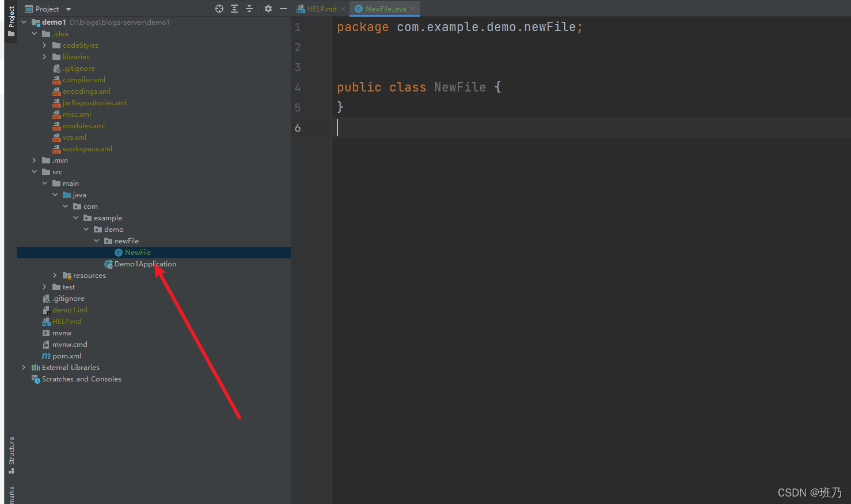
Task: Click line number 4 in the gutter
Action: pos(298,87)
